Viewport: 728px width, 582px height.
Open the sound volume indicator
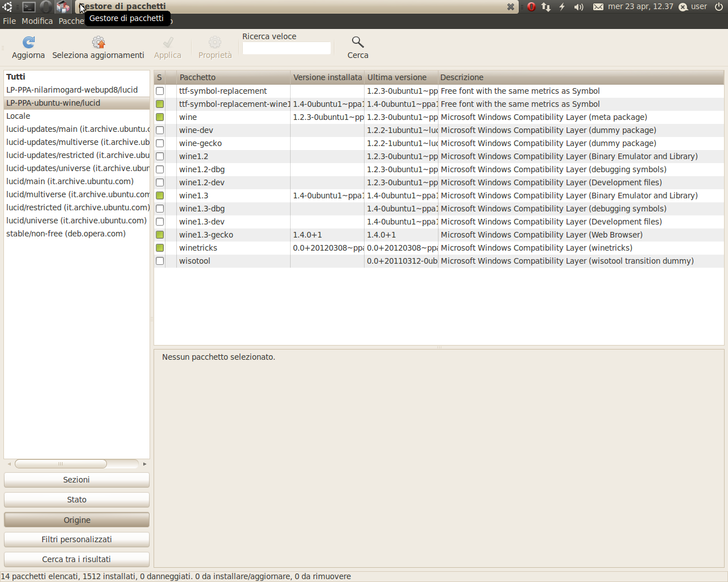point(579,7)
